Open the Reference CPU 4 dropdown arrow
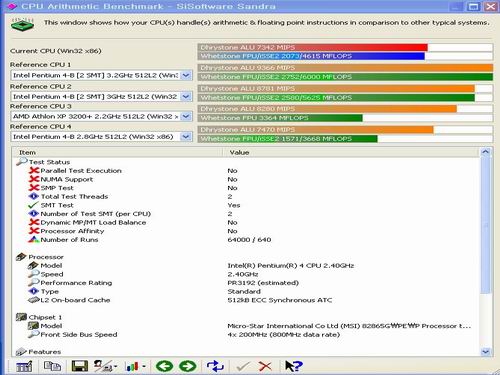The height and width of the screenshot is (375, 500). (186, 137)
